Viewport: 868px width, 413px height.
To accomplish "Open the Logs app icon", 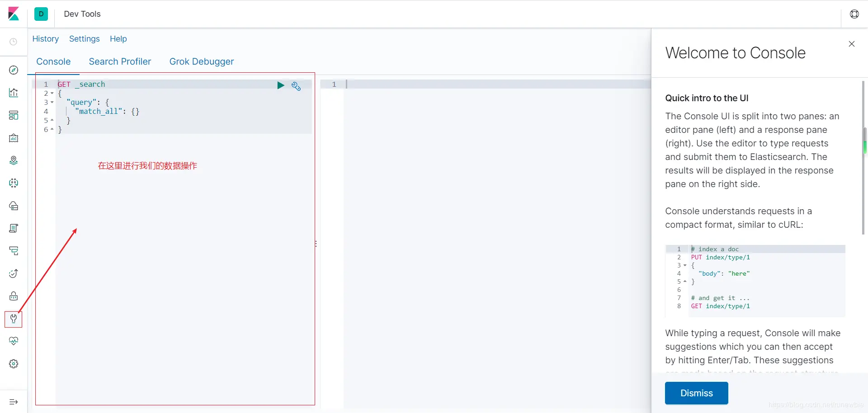I will pos(14,228).
